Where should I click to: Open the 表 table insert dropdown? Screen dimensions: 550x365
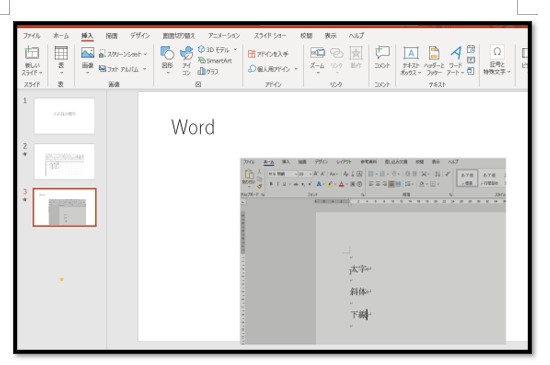61,60
